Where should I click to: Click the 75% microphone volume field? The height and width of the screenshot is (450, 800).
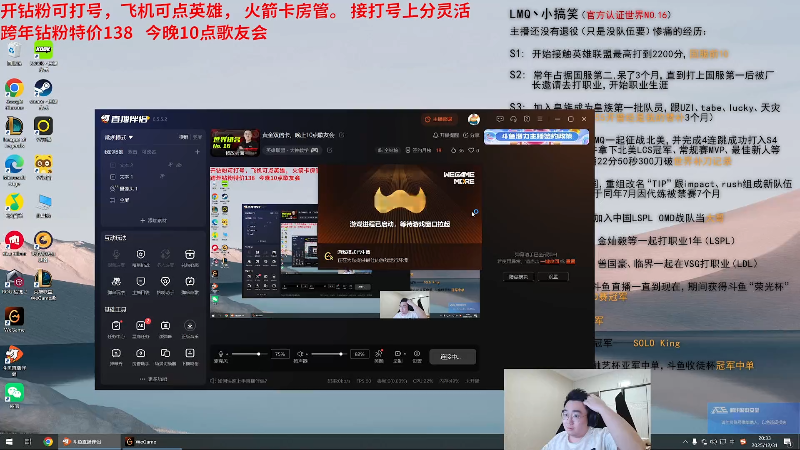[280, 354]
